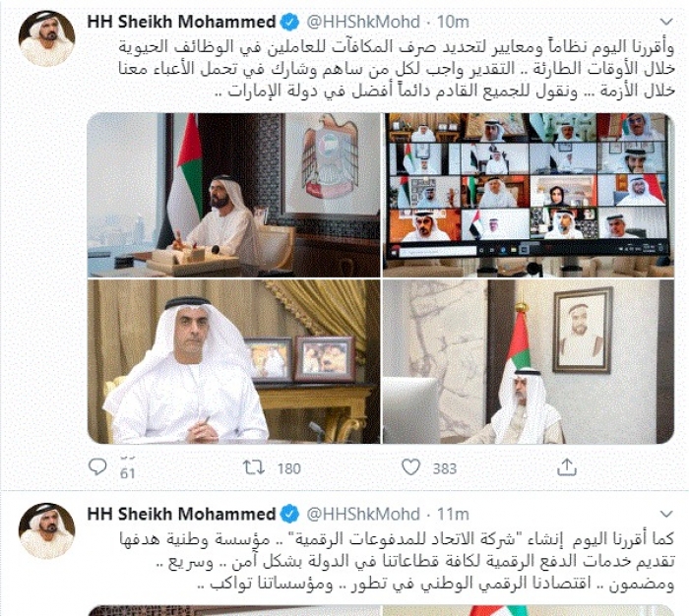Open photo of Sheikh at desk with flag
The height and width of the screenshot is (616, 689).
point(234,195)
